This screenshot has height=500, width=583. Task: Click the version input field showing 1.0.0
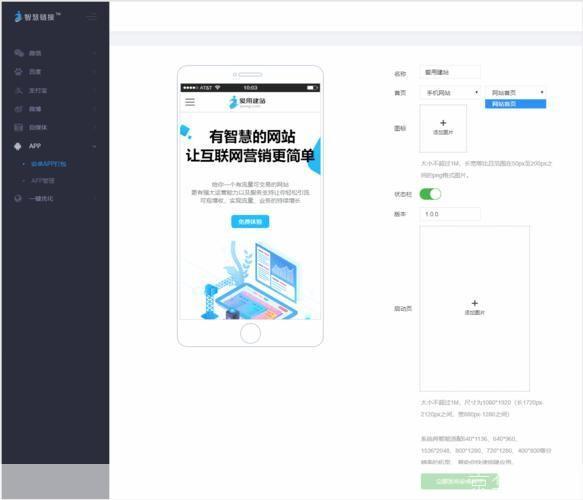pos(450,214)
